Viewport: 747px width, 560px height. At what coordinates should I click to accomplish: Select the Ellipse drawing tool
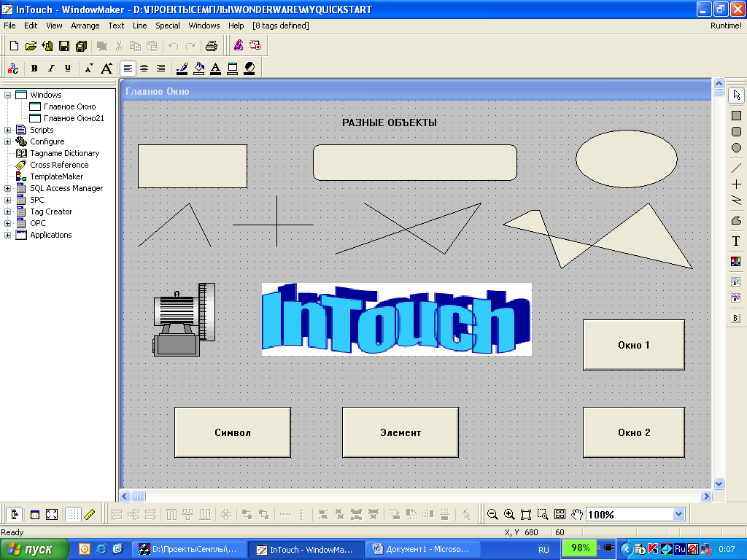tap(736, 148)
